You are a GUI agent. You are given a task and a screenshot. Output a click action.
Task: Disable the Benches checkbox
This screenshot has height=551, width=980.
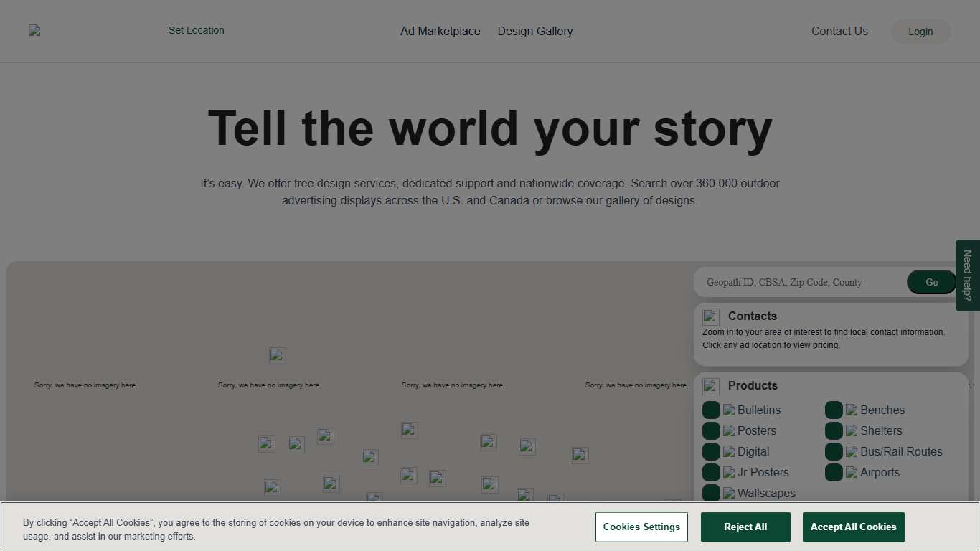[x=834, y=410]
